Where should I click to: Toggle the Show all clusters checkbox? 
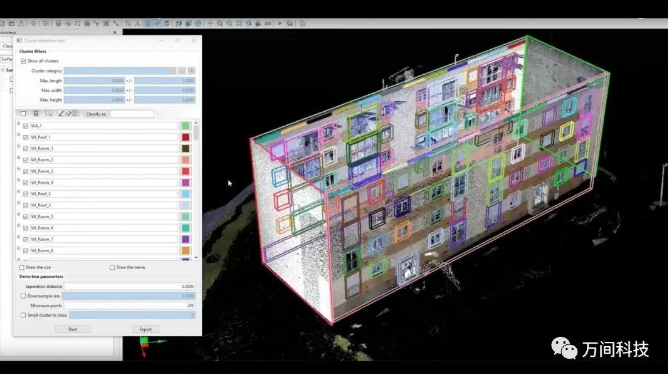(x=23, y=61)
